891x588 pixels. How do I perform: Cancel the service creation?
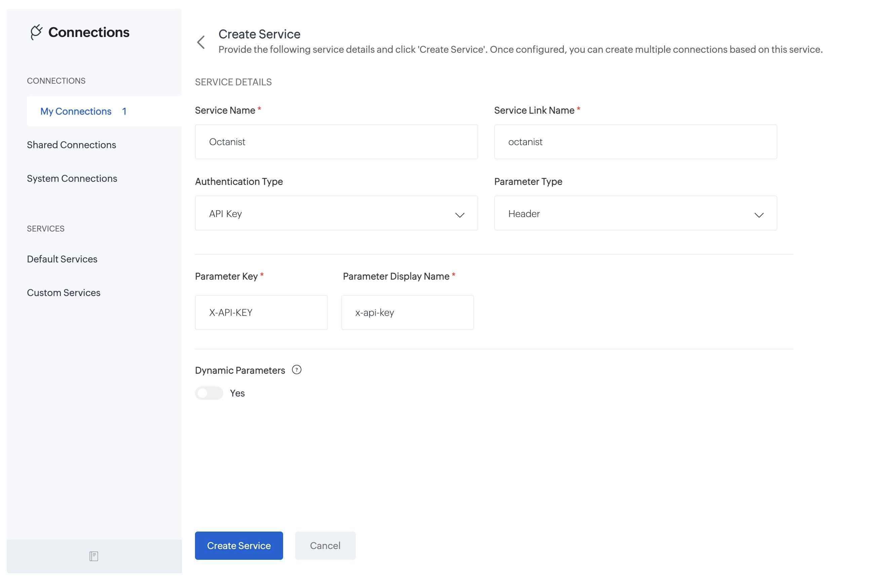(325, 546)
